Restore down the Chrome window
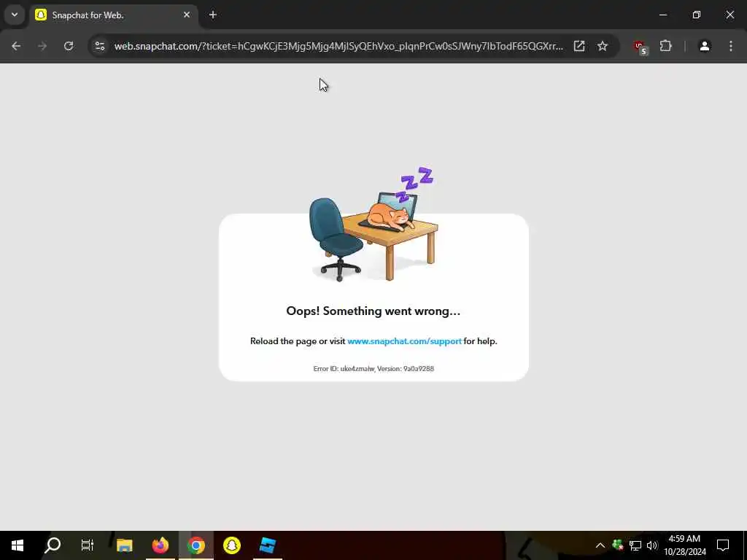This screenshot has height=560, width=747. (x=697, y=15)
